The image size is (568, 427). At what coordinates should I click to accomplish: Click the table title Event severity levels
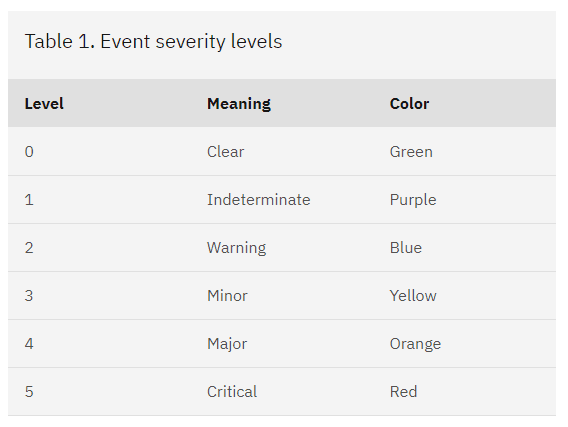tap(153, 41)
